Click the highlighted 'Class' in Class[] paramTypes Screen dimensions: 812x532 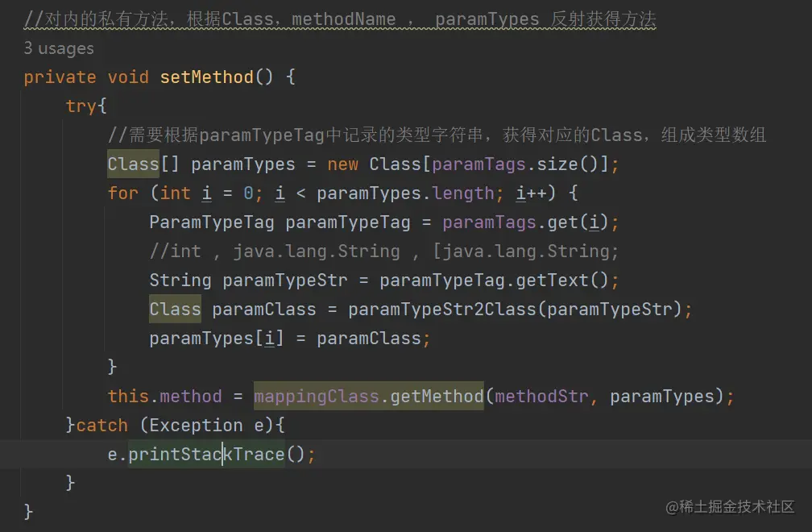point(133,164)
